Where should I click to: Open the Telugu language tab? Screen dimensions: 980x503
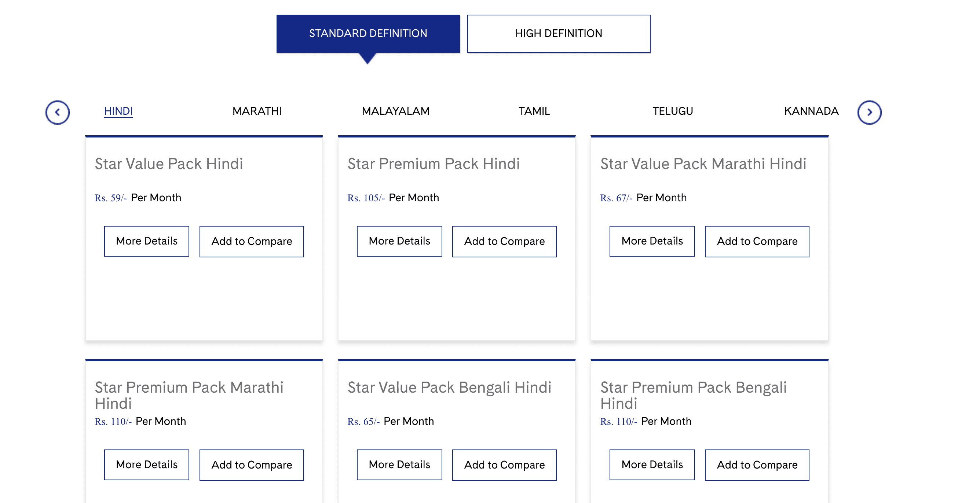673,111
